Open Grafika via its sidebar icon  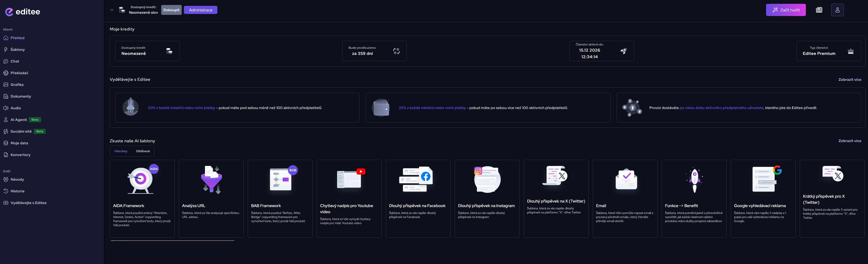6,85
